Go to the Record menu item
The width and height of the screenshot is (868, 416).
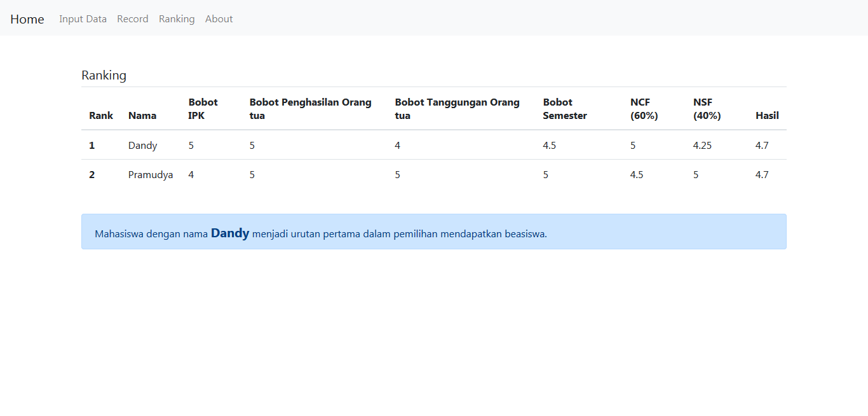click(133, 19)
